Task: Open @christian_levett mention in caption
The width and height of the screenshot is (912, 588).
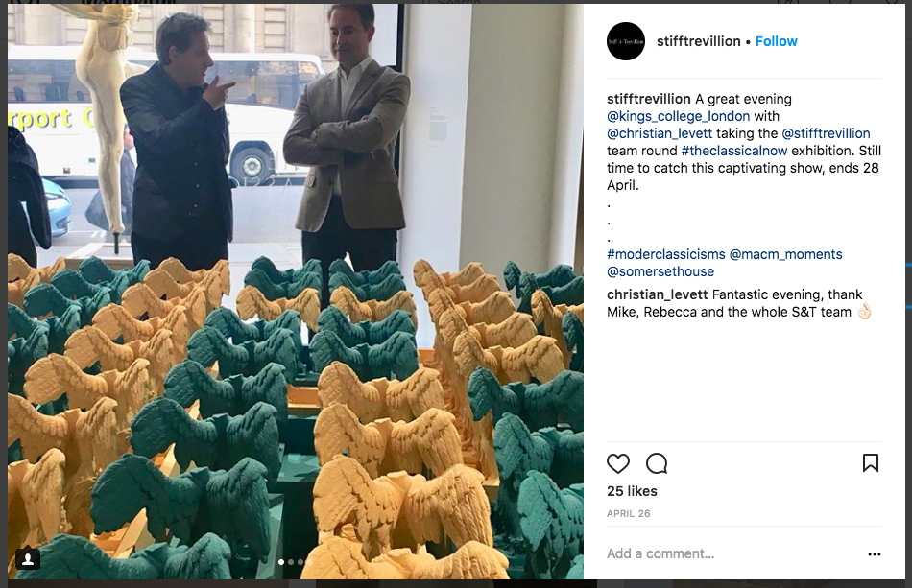Action: pyautogui.click(x=660, y=133)
